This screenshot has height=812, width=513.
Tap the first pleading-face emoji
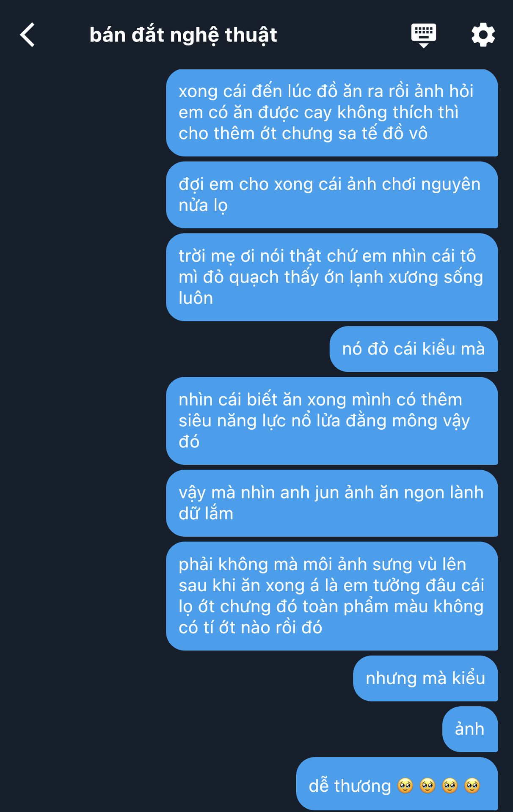(405, 786)
